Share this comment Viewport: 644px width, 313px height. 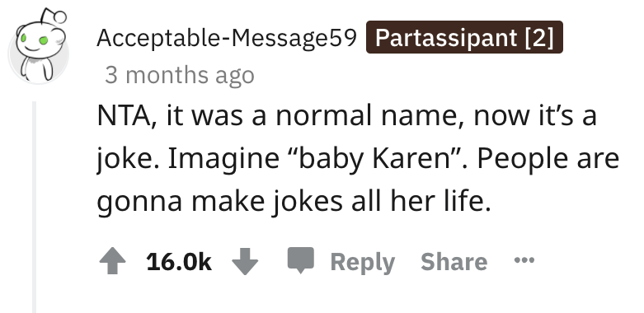(454, 261)
